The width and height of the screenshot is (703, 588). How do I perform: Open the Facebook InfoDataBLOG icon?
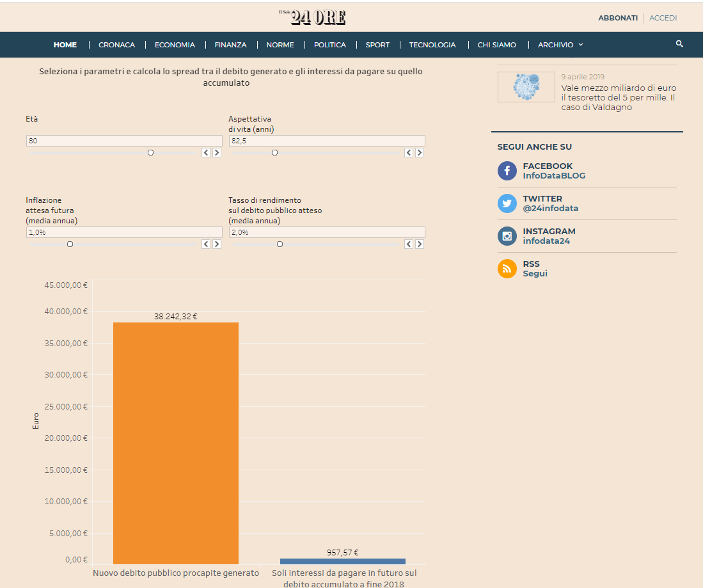(x=507, y=171)
